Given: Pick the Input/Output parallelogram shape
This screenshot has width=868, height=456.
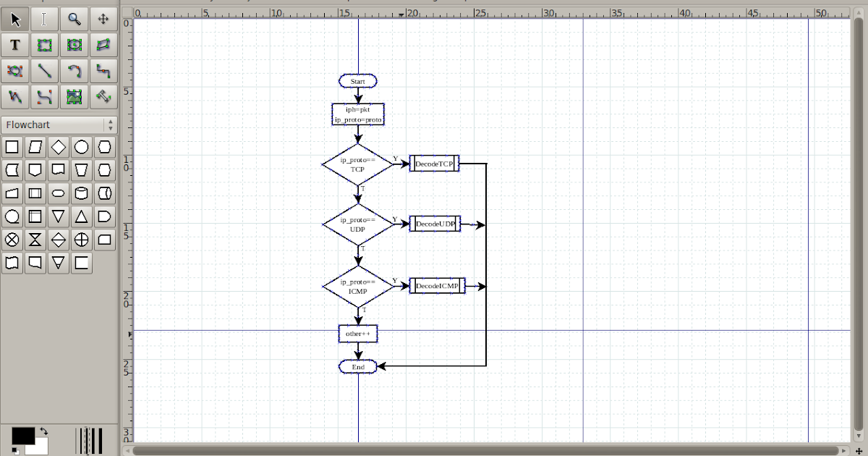Looking at the screenshot, I should coord(35,148).
